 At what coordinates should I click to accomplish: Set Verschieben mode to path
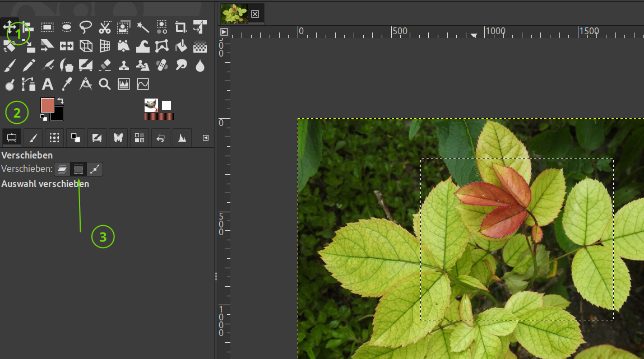pyautogui.click(x=95, y=169)
